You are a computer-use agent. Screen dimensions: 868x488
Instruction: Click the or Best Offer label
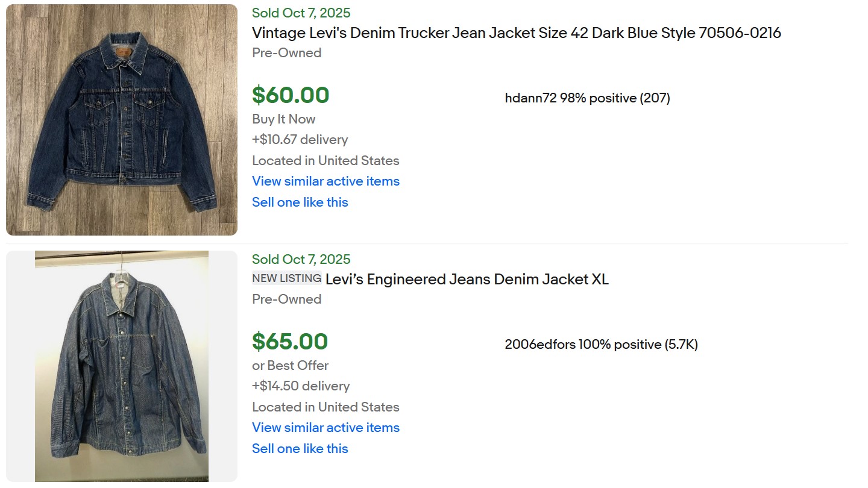pos(290,365)
